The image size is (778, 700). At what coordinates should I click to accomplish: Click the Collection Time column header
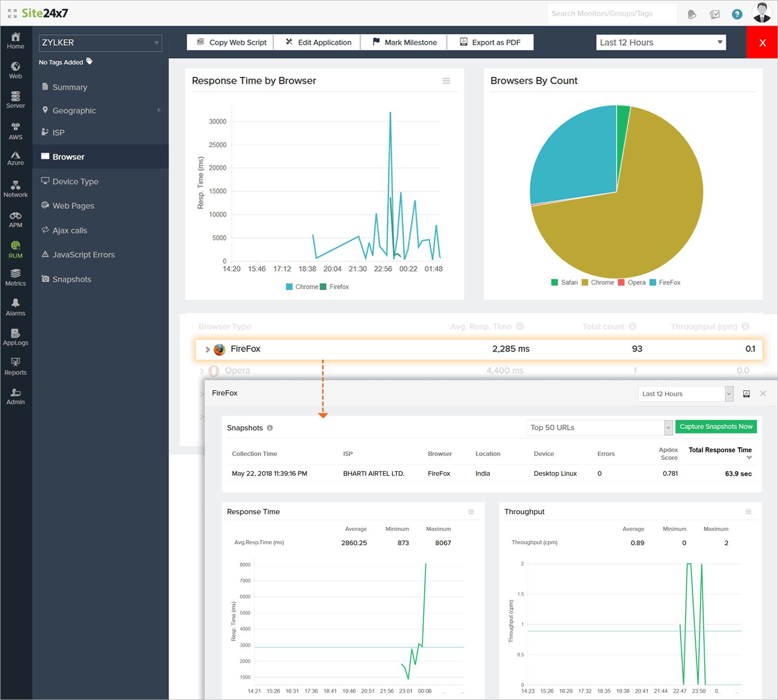tap(254, 454)
